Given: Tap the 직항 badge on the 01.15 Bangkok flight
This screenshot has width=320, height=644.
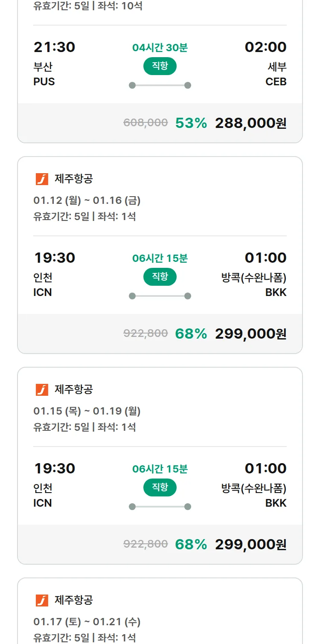Looking at the screenshot, I should point(160,487).
